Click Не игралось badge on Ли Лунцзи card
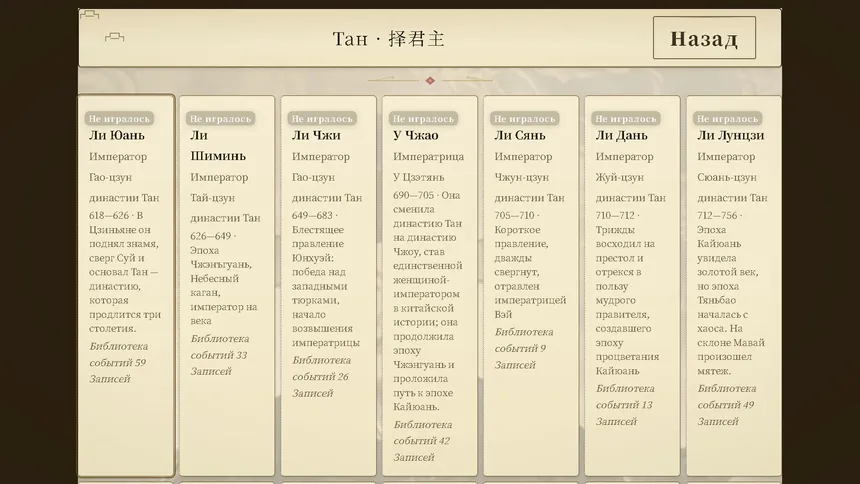This screenshot has width=860, height=484. point(727,119)
